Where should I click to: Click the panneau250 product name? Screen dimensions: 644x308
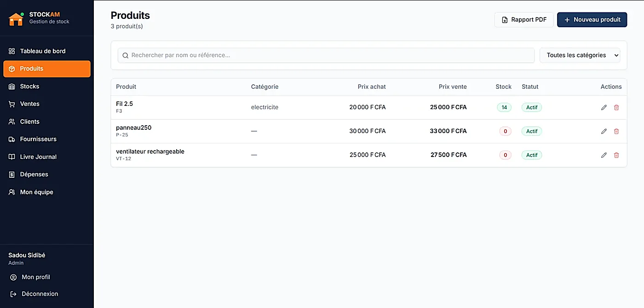click(x=133, y=128)
